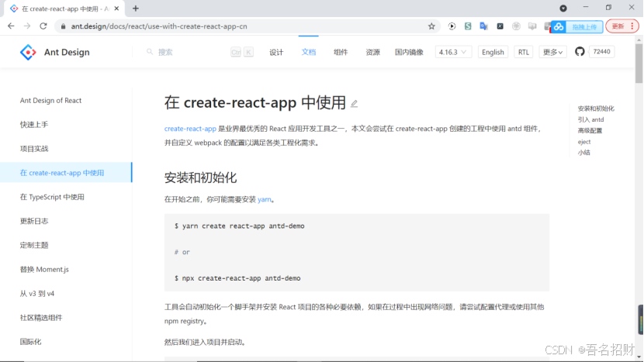
Task: Click the gray circular extension icon
Action: (x=516, y=26)
